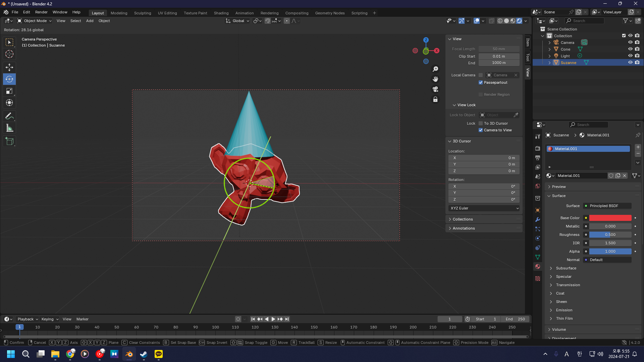The width and height of the screenshot is (644, 362).
Task: Disable the Passepartout checkbox
Action: click(481, 82)
